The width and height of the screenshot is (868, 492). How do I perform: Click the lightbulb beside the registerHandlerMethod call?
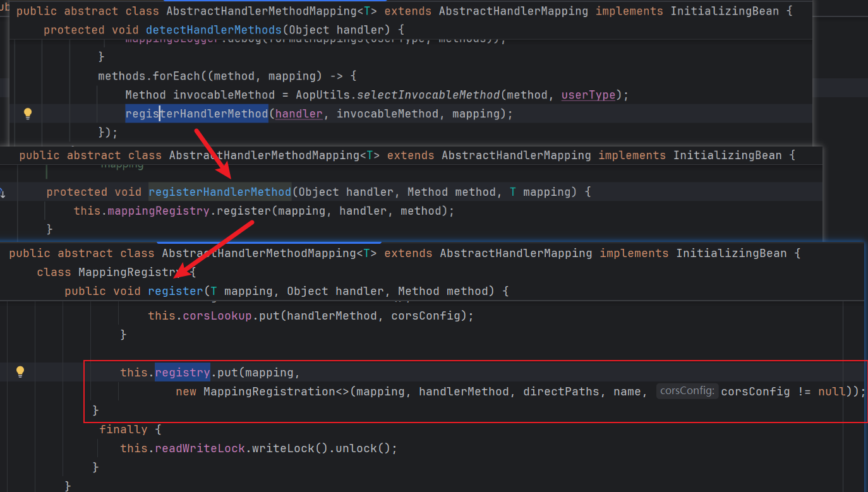27,114
